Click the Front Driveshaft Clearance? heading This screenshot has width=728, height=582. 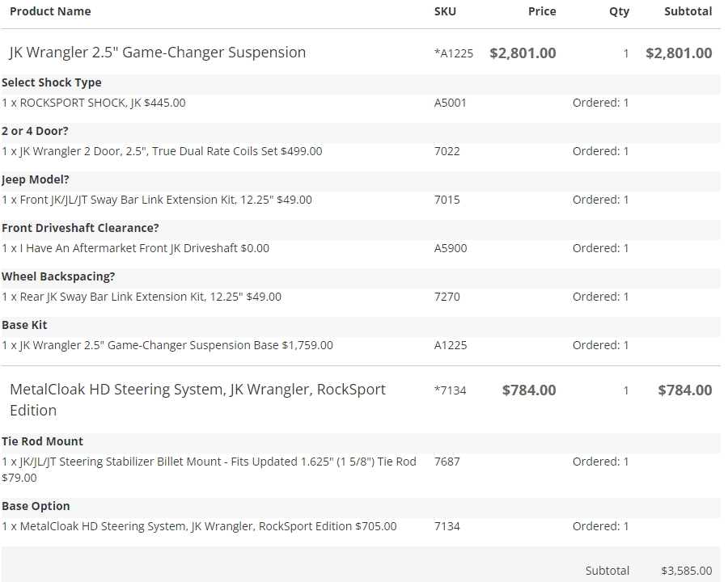(x=80, y=228)
